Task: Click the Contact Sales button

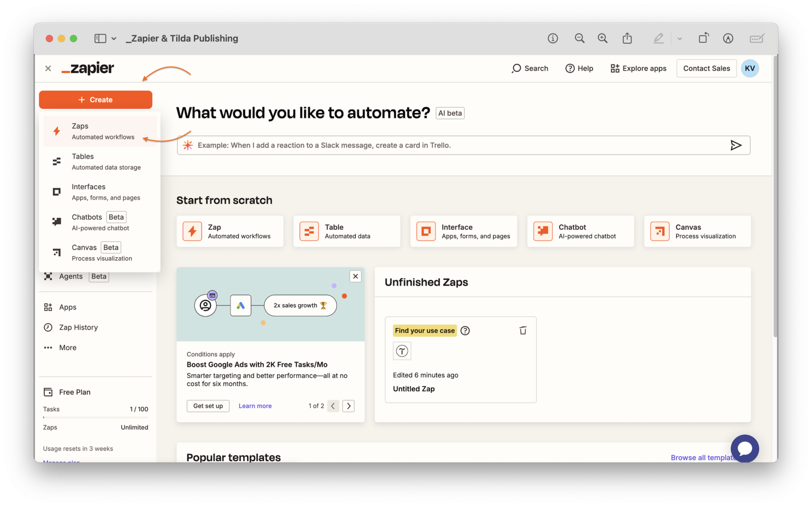Action: coord(706,69)
